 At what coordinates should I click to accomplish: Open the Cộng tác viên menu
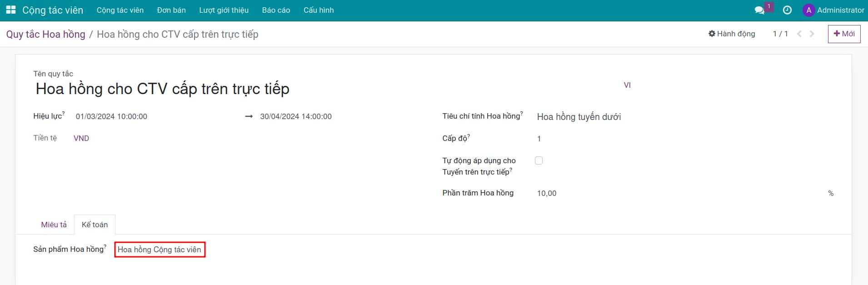click(120, 10)
